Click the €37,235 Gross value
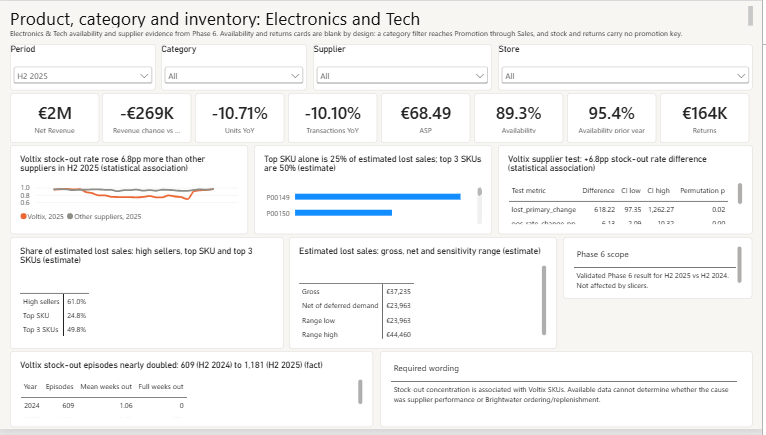766x435 pixels. click(x=399, y=291)
